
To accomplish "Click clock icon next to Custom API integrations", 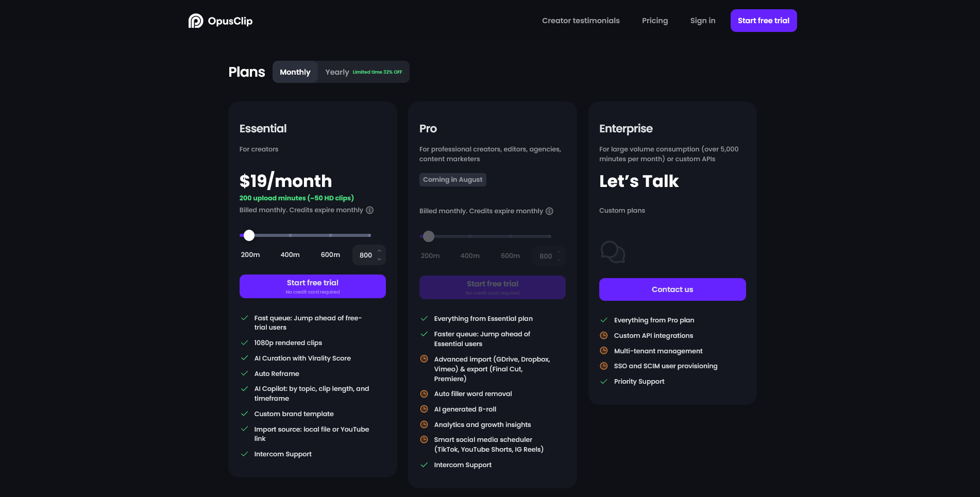I will pyautogui.click(x=604, y=335).
